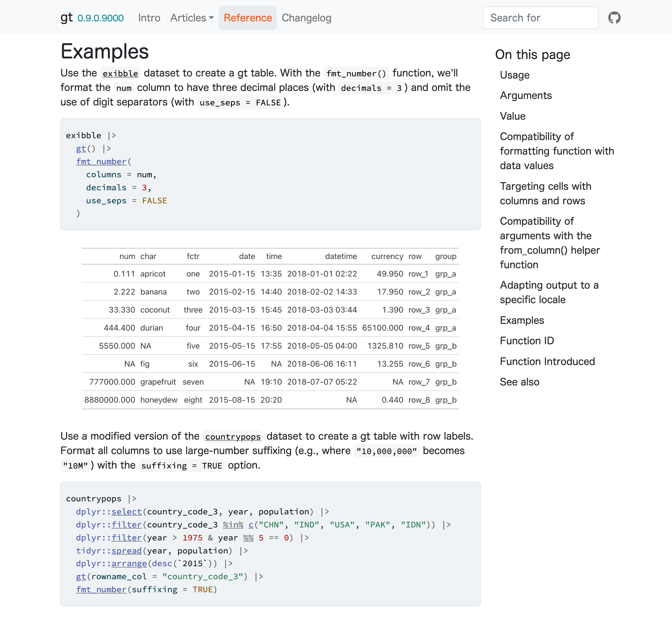Viewport: 672px width, 618px height.
Task: Switch to the Changelog page
Action: coord(306,18)
